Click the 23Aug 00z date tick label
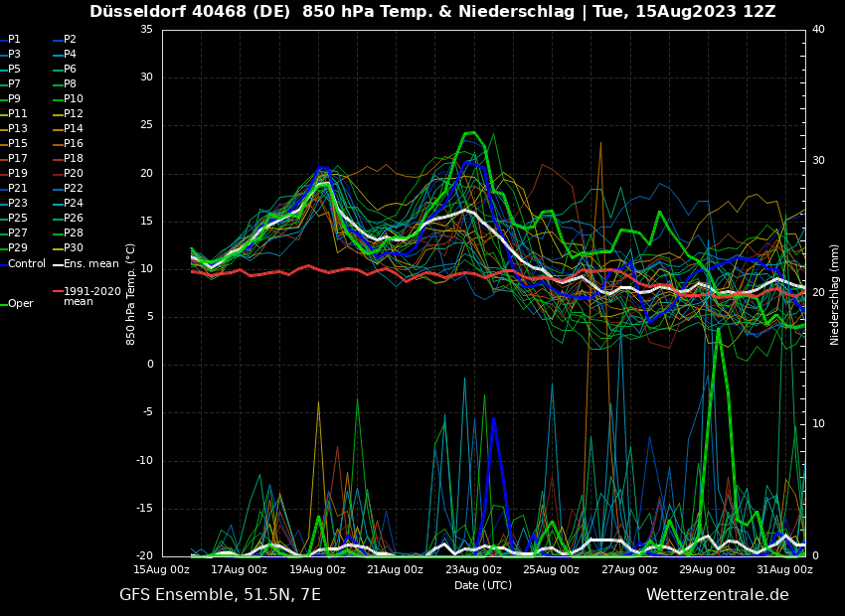Screen dimensions: 845x616 [473, 570]
